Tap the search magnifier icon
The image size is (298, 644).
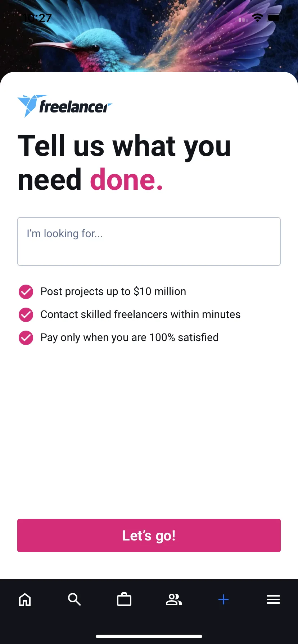point(74,599)
